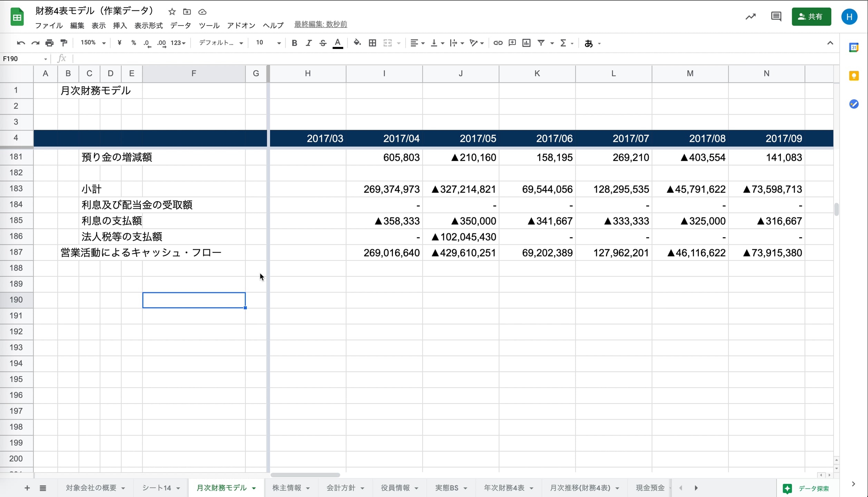Viewport: 868px width, 497px height.
Task: Click the functions sigma icon
Action: (x=563, y=43)
